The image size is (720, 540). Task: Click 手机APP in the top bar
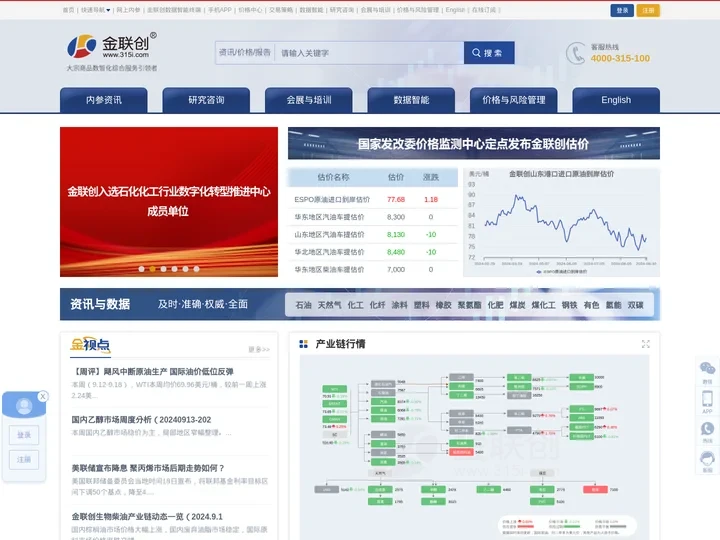click(x=219, y=10)
